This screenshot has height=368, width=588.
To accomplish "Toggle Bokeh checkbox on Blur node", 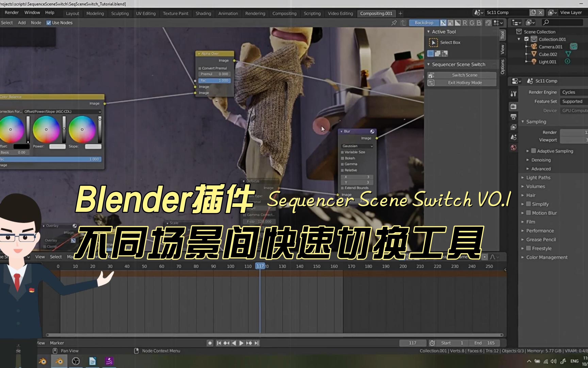I will point(342,158).
